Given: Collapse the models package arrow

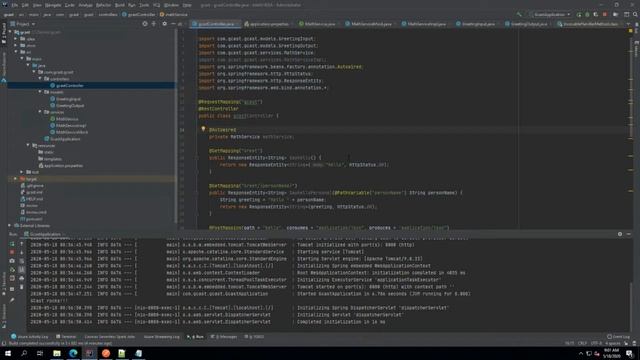Looking at the screenshot, I should pyautogui.click(x=40, y=92).
